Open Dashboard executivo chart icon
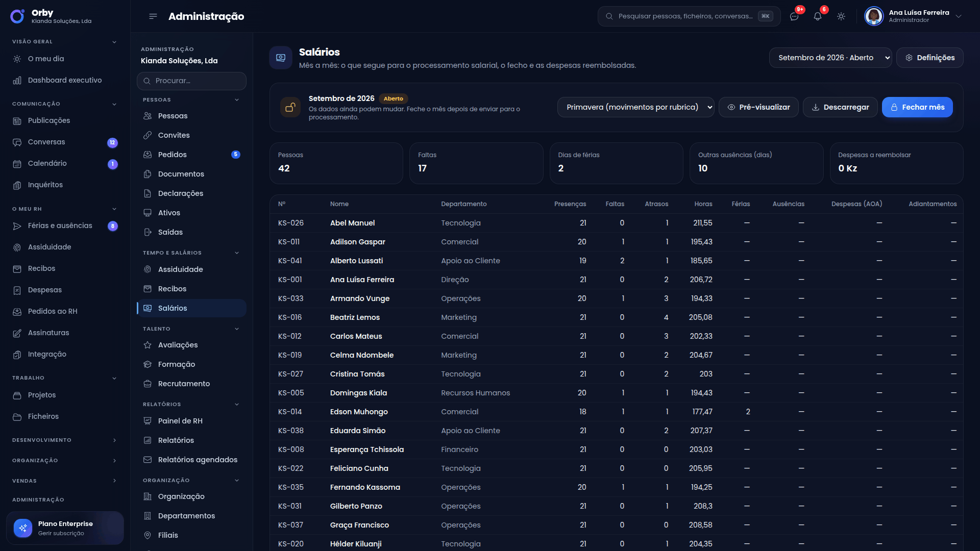Viewport: 980px width, 551px height. point(17,81)
